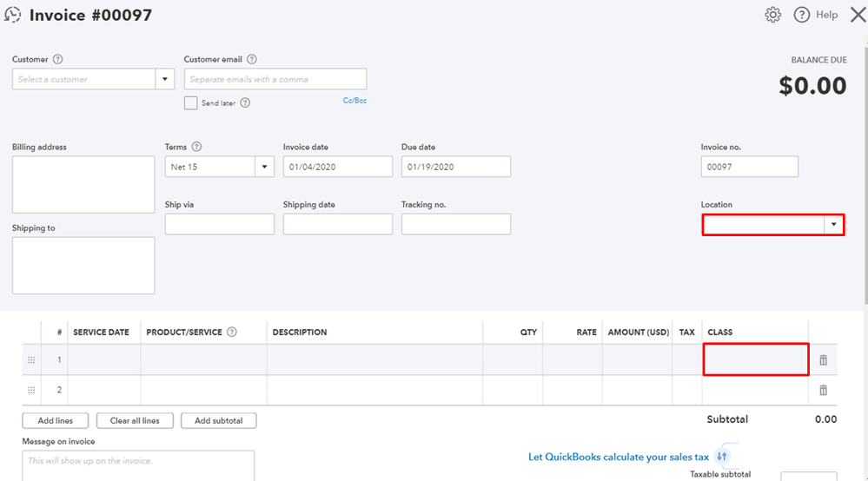Click the Message on invoice text box
868x481 pixels.
[x=138, y=465]
